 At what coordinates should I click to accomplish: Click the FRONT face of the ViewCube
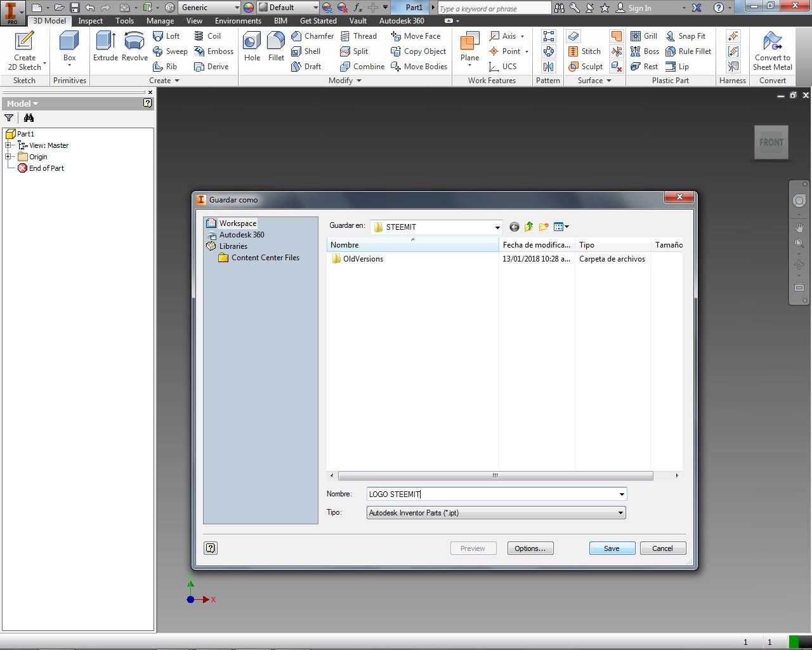[x=771, y=142]
